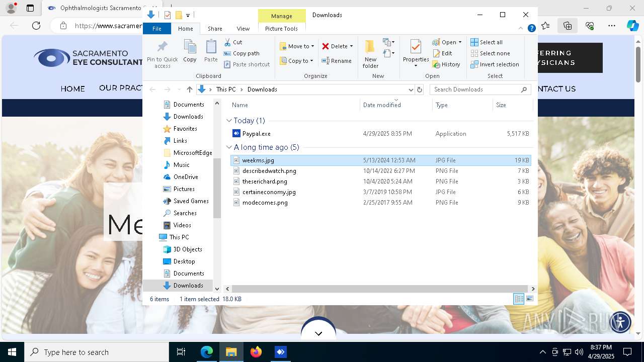The height and width of the screenshot is (362, 644).
Task: Switch to Details view layout
Action: click(519, 299)
